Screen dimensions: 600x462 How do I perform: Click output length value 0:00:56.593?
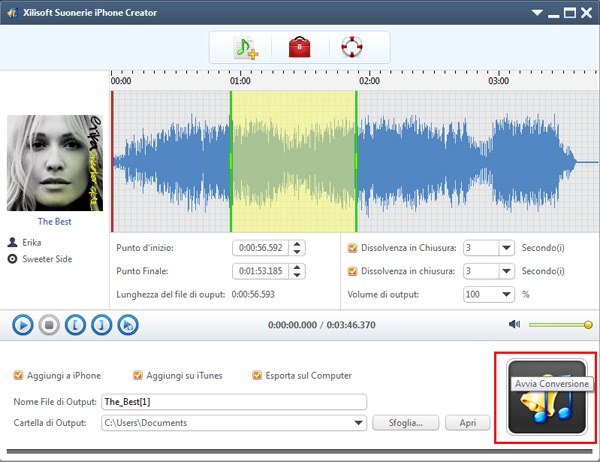253,294
